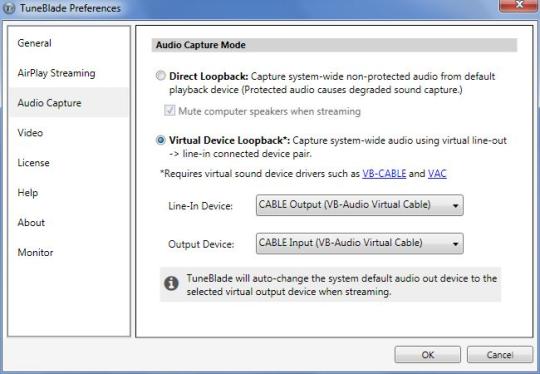540x374 pixels.
Task: Open the Line-In Device dropdown
Action: point(360,205)
